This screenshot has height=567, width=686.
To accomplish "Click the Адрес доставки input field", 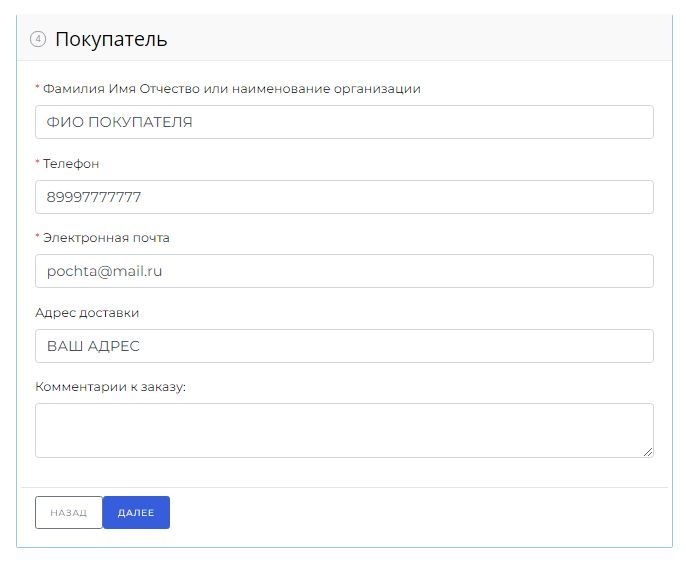I will click(344, 346).
